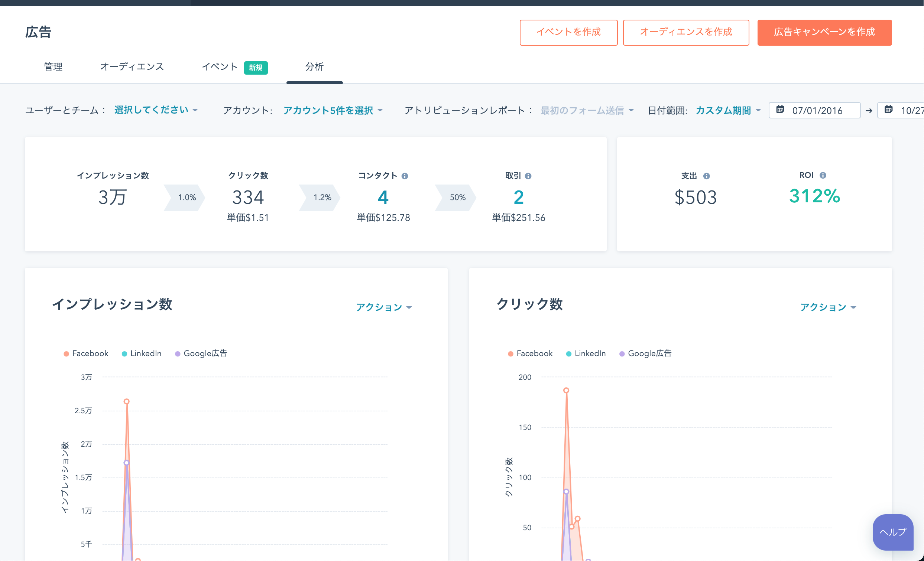924x561 pixels.
Task: Toggle Facebook series in クリック数 legend
Action: (x=530, y=353)
